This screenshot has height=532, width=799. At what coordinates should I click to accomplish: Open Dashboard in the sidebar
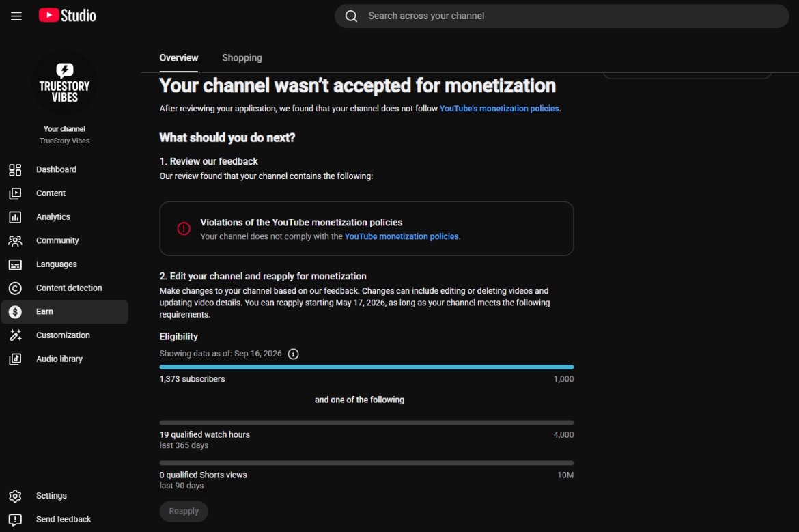[x=65, y=169]
